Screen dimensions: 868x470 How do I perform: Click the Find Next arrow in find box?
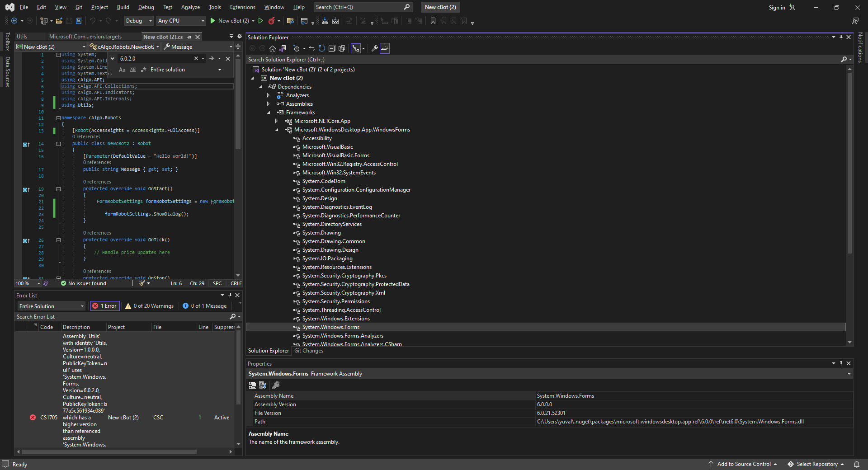(x=211, y=58)
